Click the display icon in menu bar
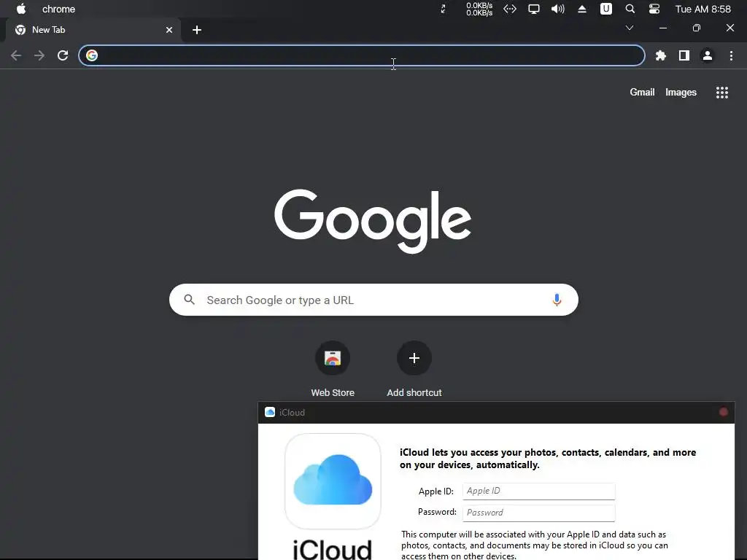 point(533,9)
